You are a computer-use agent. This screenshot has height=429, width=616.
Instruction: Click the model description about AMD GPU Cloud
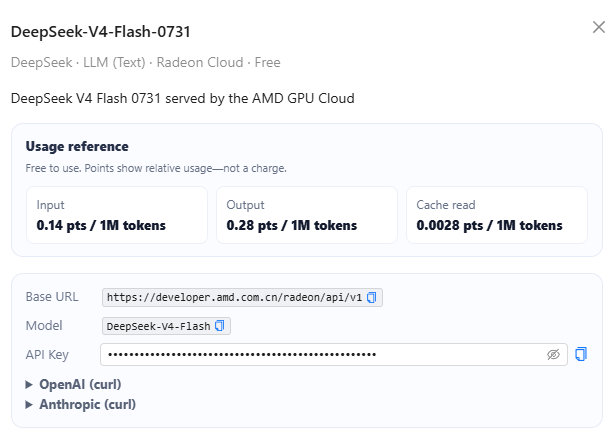pos(183,98)
